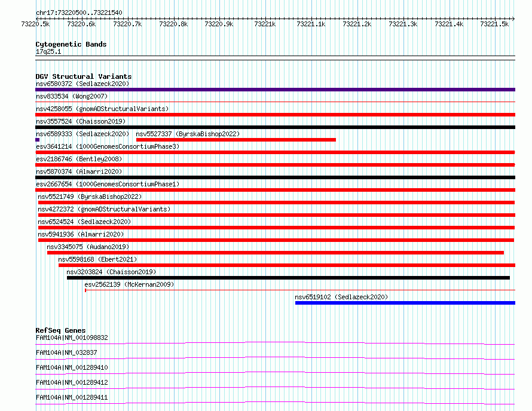Viewport: 532px width, 411px height.
Task: Click the chr17:73220500..73221540 region label
Action: (x=79, y=13)
